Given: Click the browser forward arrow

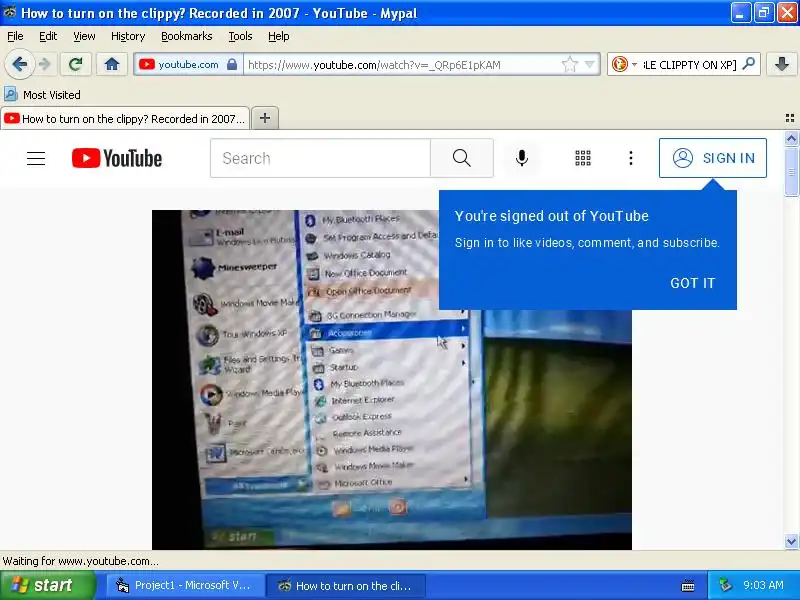Looking at the screenshot, I should click(x=45, y=64).
